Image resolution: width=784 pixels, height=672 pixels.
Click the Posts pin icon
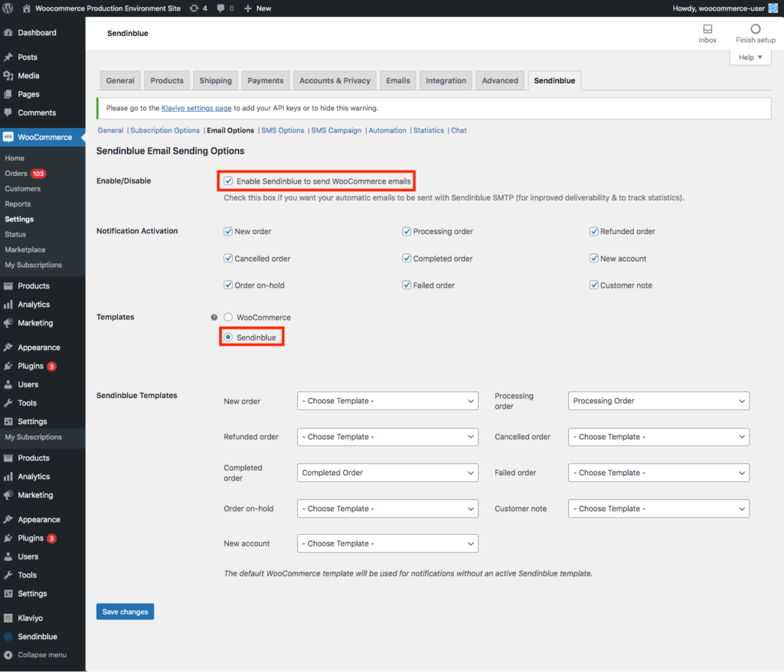8,57
